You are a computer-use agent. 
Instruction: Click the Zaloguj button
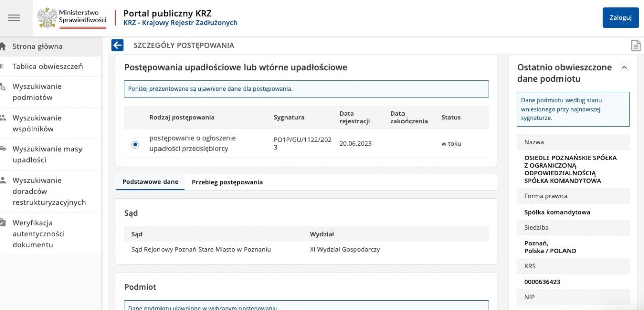620,18
